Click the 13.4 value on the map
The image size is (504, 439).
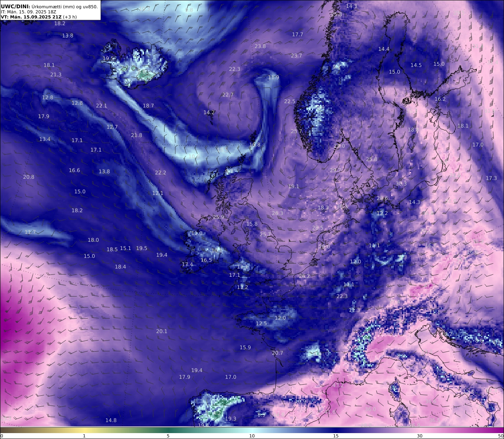[x=45, y=139]
